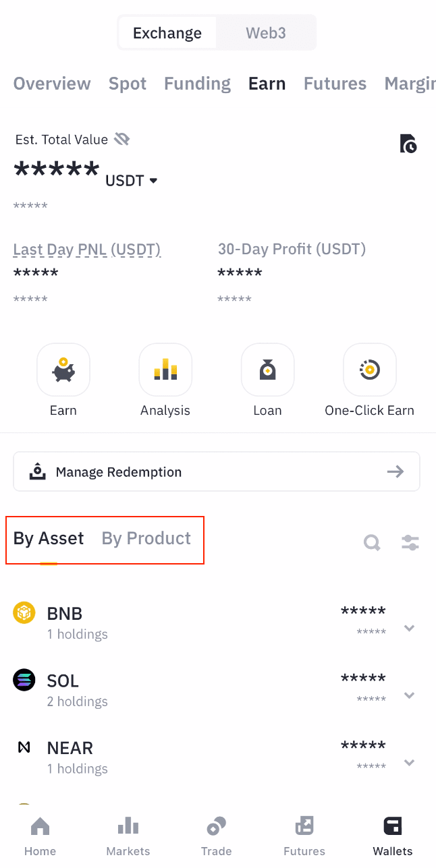The width and height of the screenshot is (436, 868).
Task: Switch to Web3 mode
Action: 266,33
